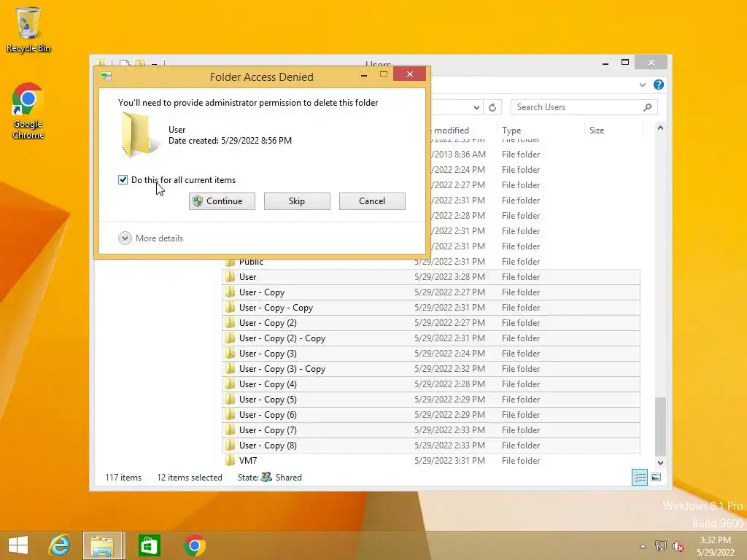Select the 'User - Copy (2) - Copy' folder
747x560 pixels.
pos(431,338)
